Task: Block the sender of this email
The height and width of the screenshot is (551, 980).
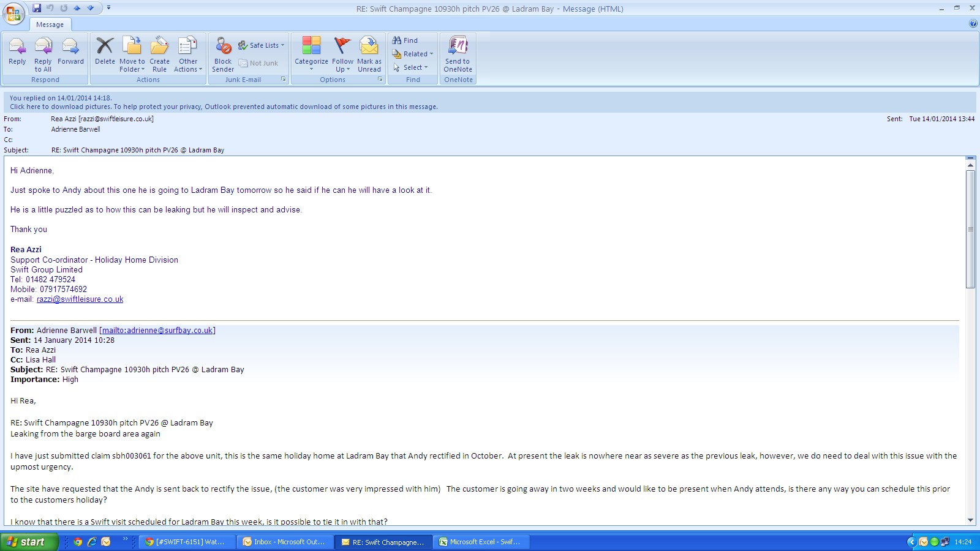Action: click(x=223, y=54)
